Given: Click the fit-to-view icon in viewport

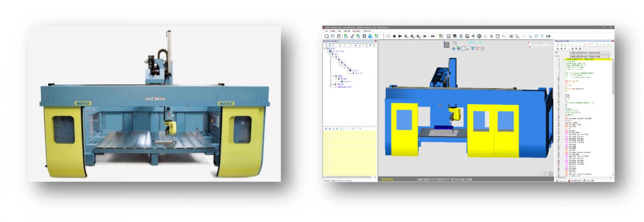Looking at the screenshot, I should click(464, 49).
